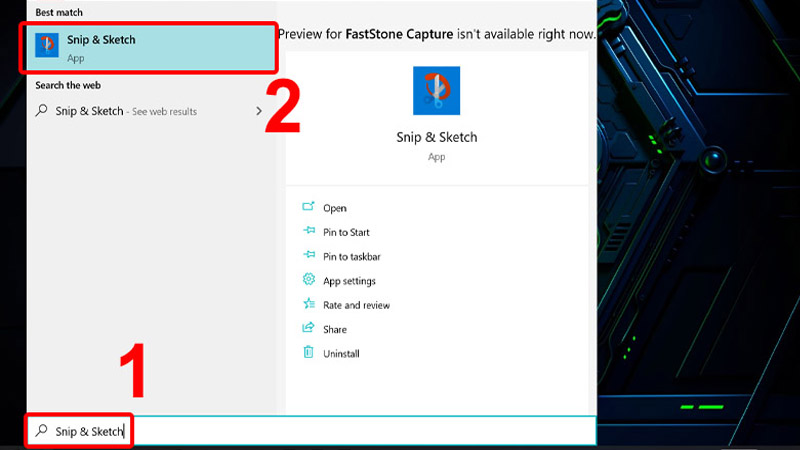
Task: Click the Pin to taskbar pin icon
Action: coord(308,256)
